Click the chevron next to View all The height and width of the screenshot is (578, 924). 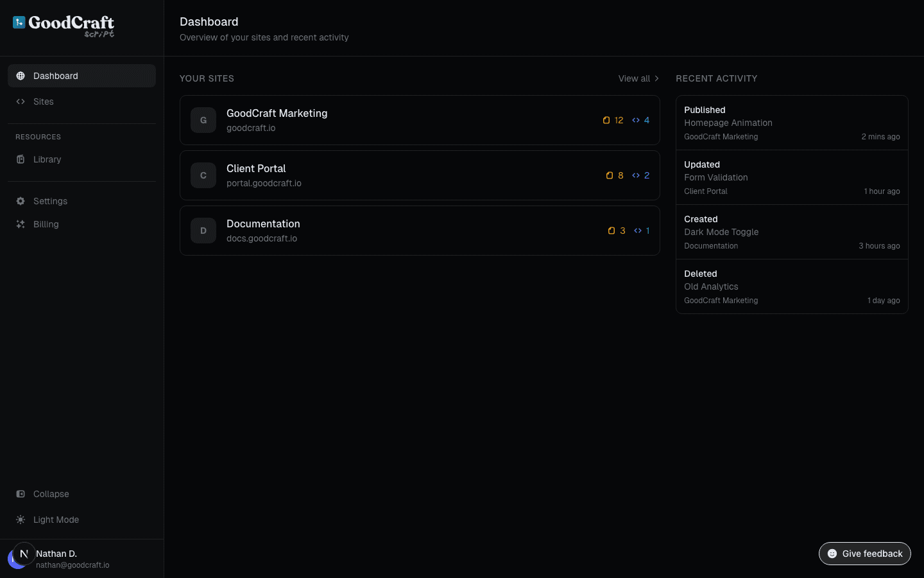click(x=656, y=78)
